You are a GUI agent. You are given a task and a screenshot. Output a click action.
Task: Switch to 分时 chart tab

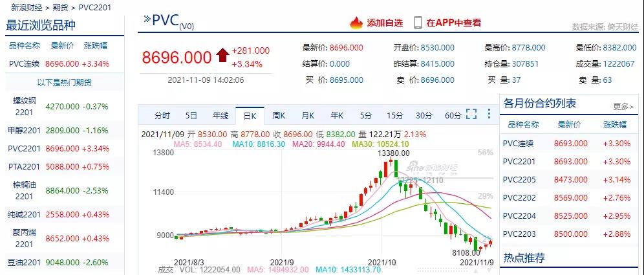click(162, 116)
